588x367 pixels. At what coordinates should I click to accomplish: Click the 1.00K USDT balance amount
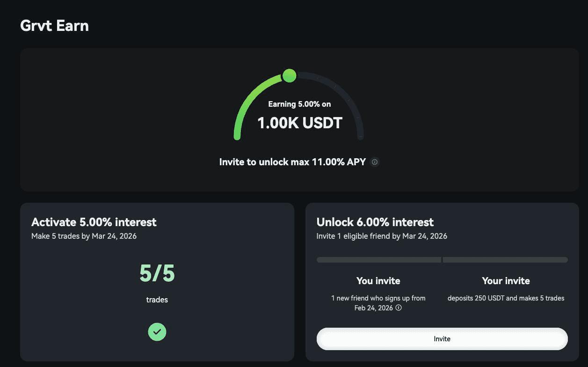(300, 123)
